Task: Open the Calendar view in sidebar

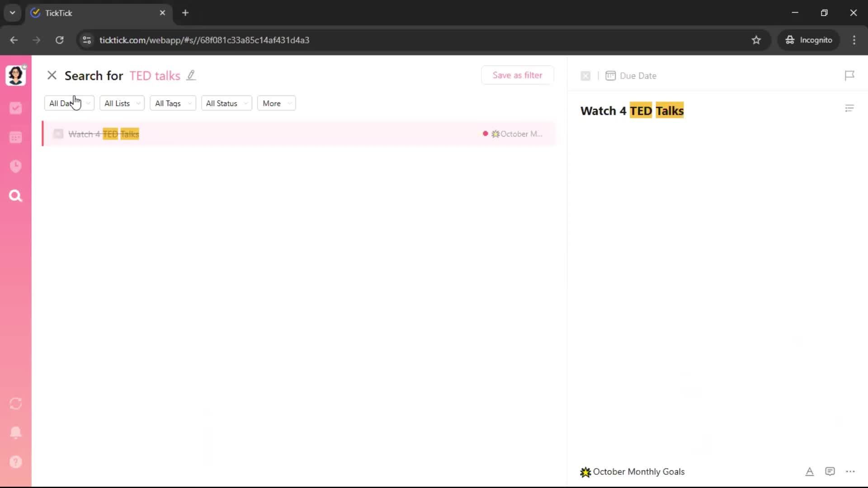Action: point(16,137)
